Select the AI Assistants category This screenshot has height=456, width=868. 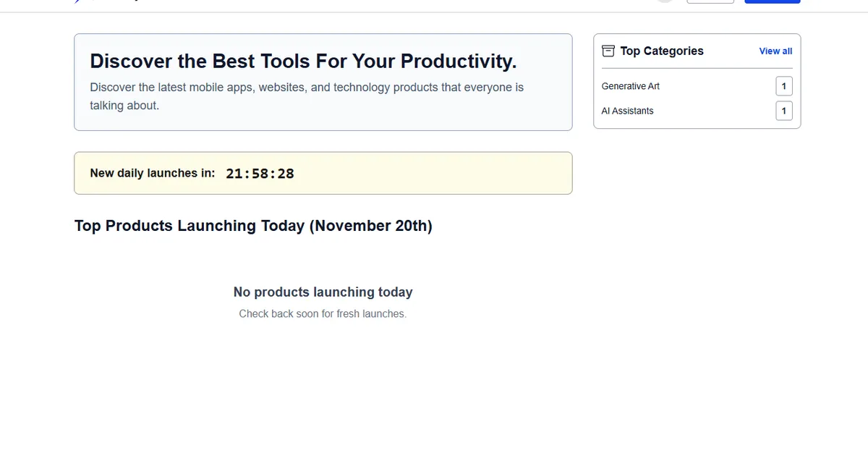627,111
